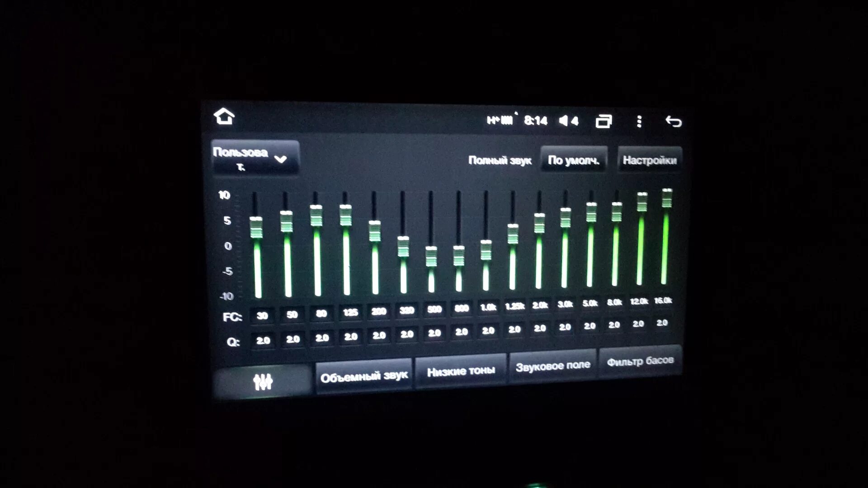This screenshot has height=488, width=868.
Task: Open the preset dropdown menu
Action: tap(253, 158)
